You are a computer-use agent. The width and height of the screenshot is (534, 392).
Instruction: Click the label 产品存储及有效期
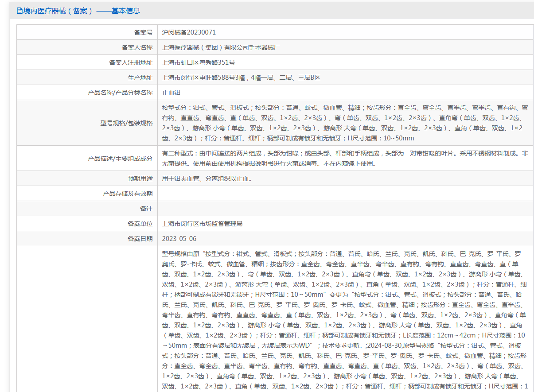128,194
